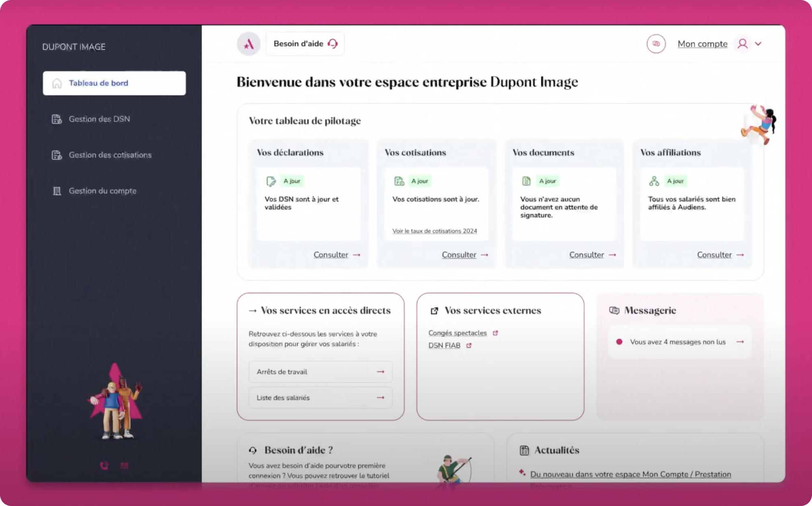Screen dimensions: 812x506
Task: Open the Liste des salariés service
Action: point(320,398)
